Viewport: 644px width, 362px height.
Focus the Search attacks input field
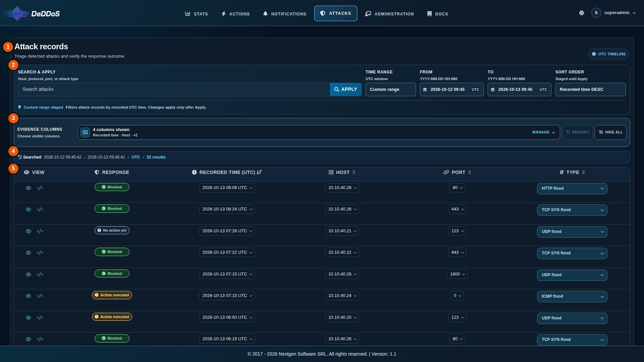click(174, 89)
